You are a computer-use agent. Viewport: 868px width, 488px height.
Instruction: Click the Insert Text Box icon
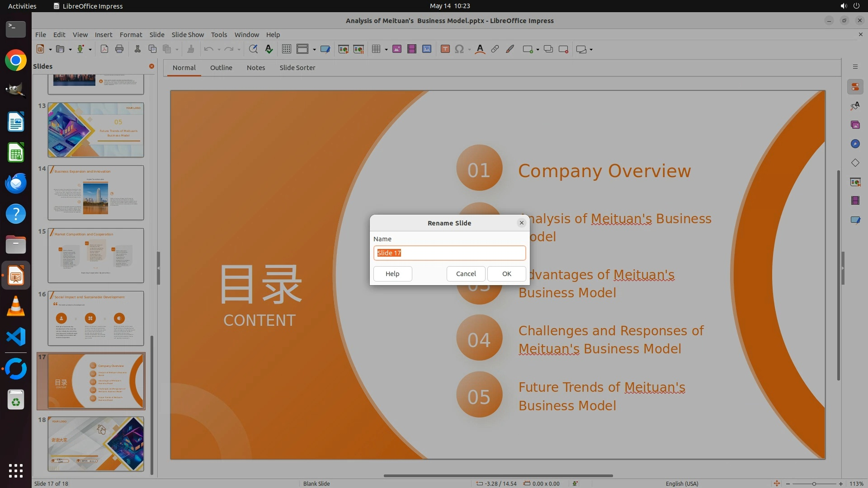(445, 49)
